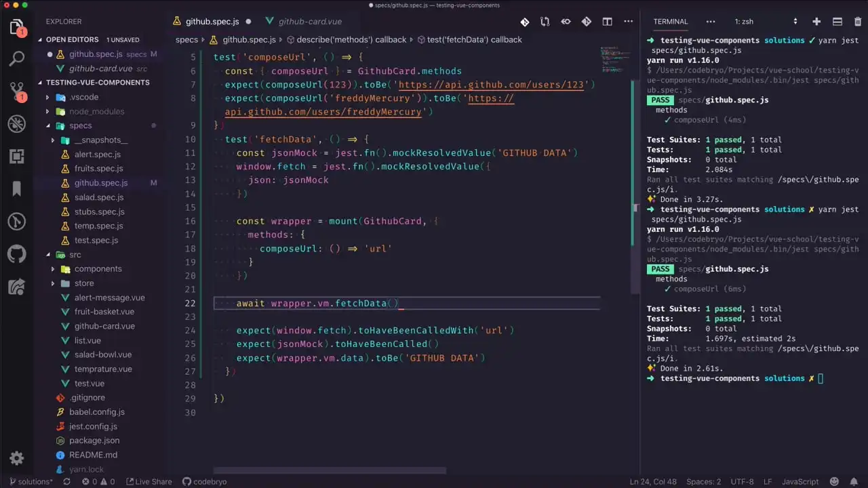This screenshot has width=868, height=488.
Task: Open the Source Control view
Action: (x=17, y=91)
